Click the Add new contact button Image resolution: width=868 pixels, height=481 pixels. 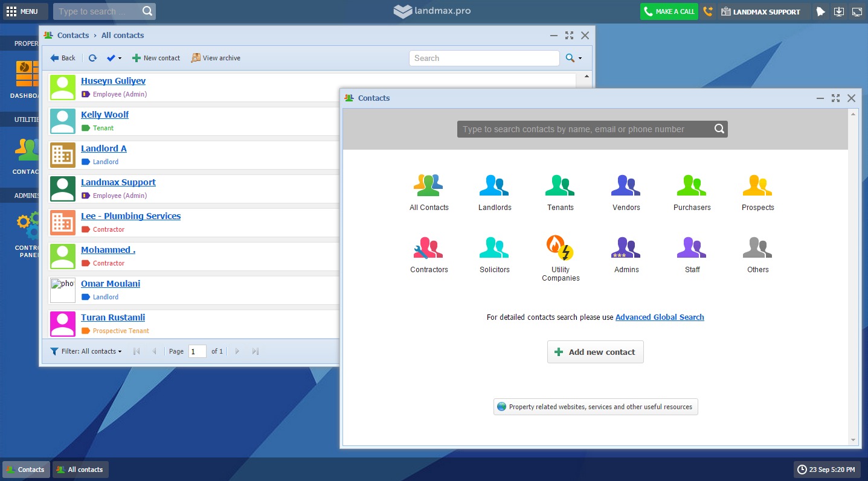pyautogui.click(x=595, y=352)
